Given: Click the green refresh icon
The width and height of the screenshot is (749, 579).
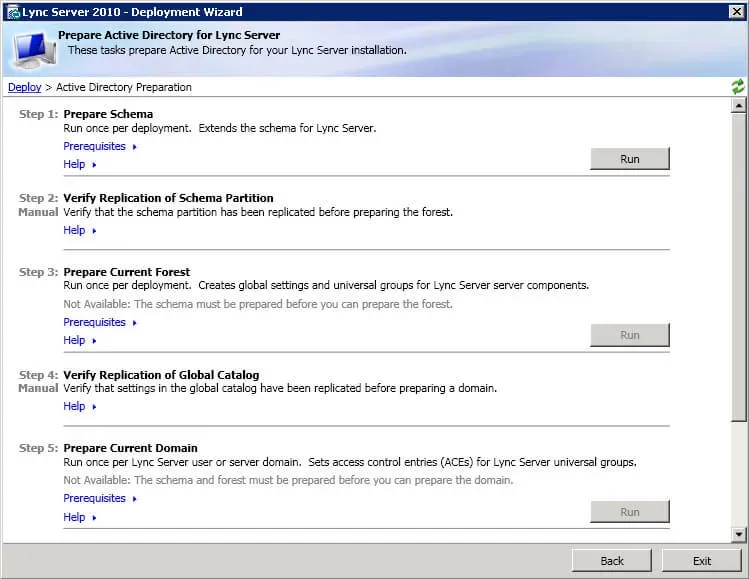Looking at the screenshot, I should click(x=738, y=87).
